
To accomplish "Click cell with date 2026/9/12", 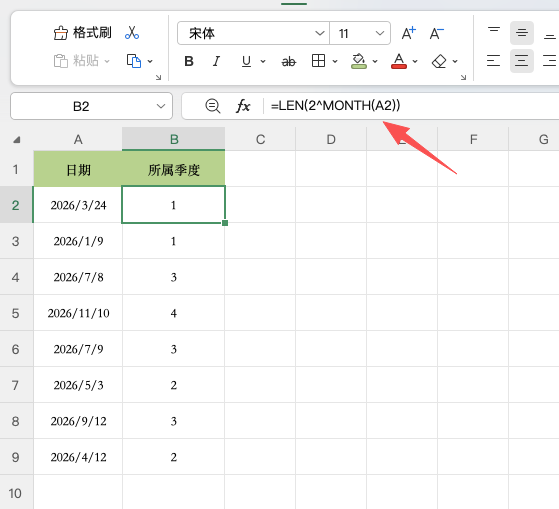I will point(78,421).
